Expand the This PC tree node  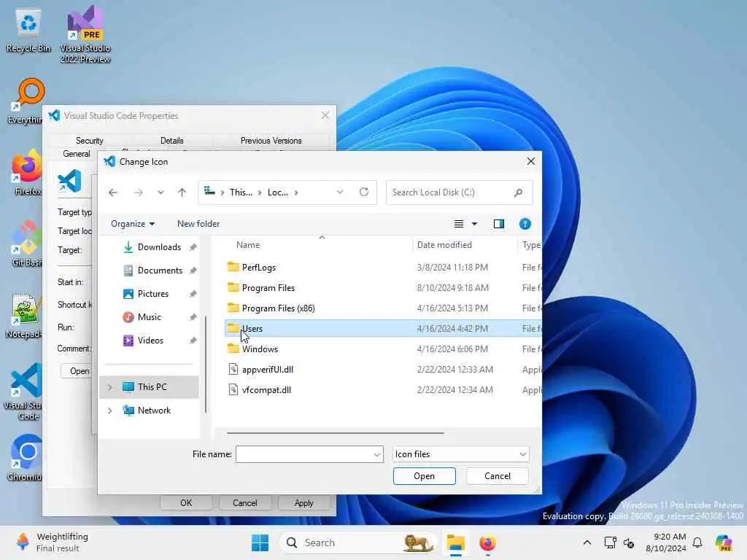tap(110, 387)
